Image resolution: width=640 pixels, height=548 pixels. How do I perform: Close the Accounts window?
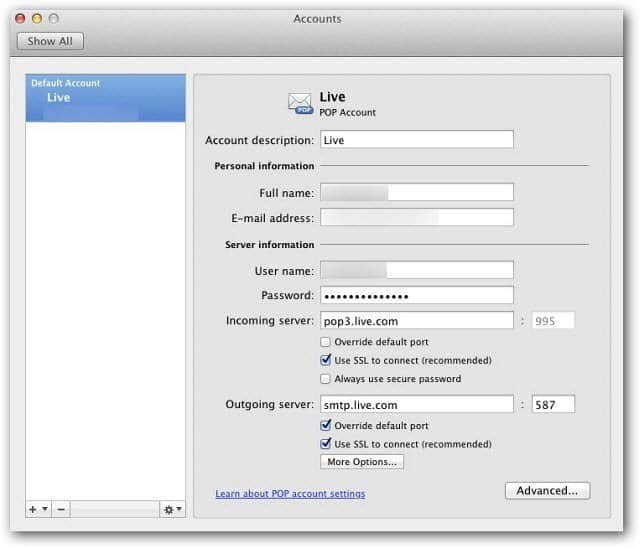[20, 18]
